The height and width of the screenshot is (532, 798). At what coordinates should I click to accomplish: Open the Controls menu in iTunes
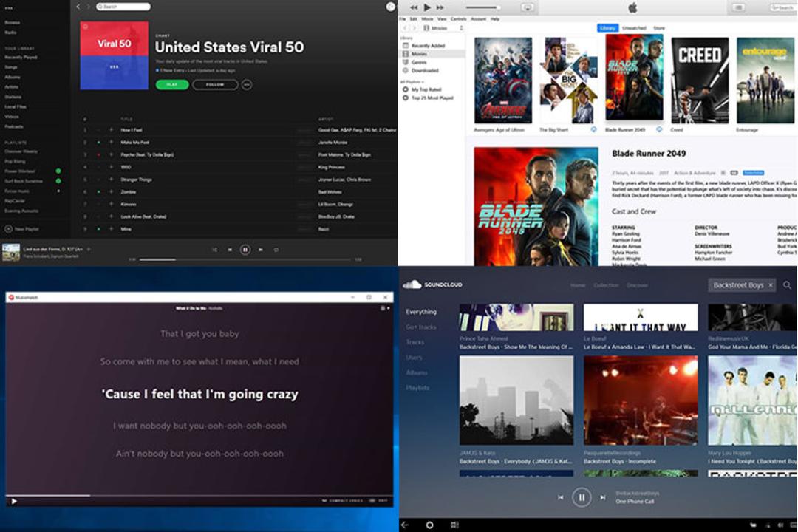(x=458, y=18)
